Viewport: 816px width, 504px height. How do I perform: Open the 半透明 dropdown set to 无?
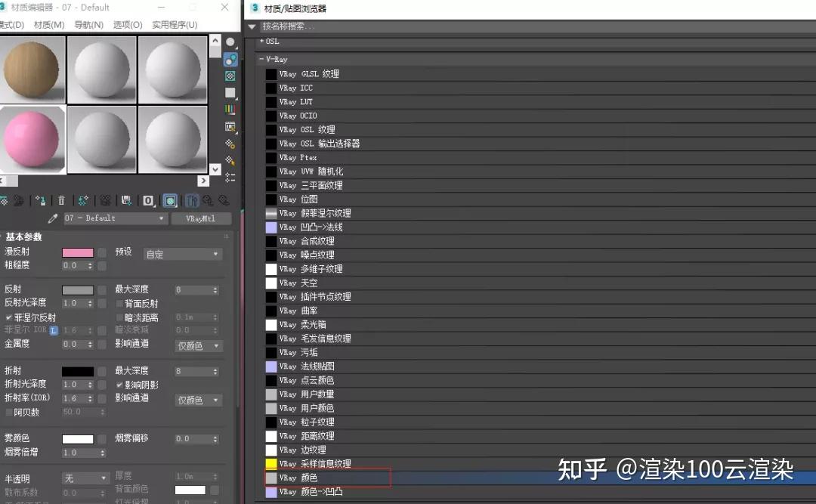point(85,478)
